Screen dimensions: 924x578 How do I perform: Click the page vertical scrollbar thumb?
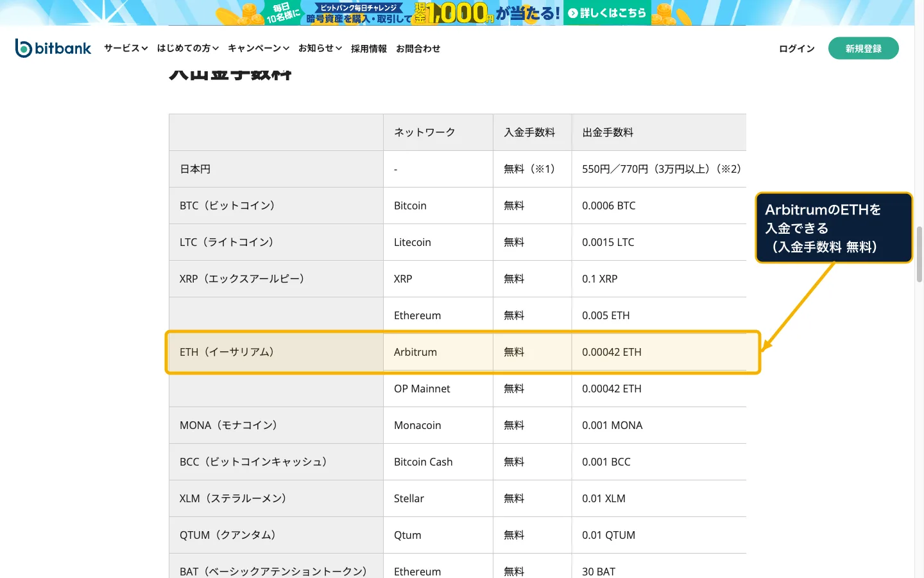pyautogui.click(x=920, y=254)
